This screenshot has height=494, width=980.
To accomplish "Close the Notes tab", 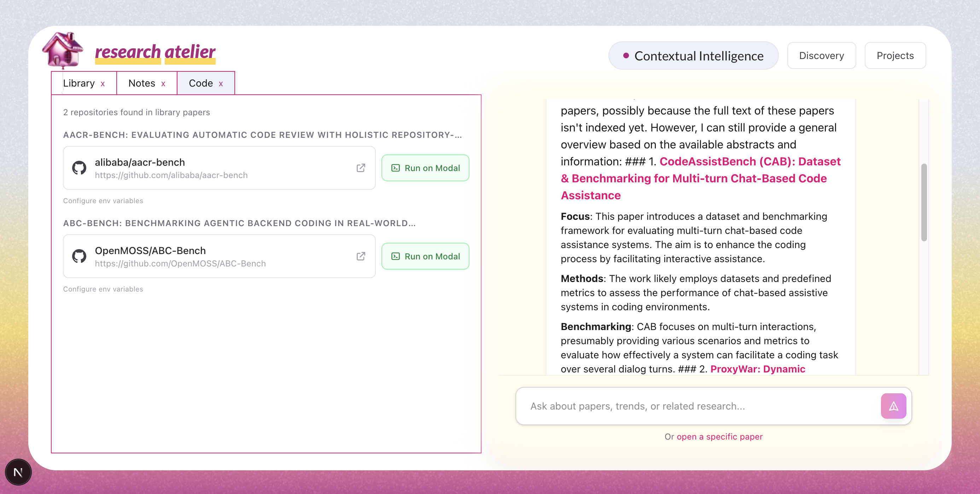I will pyautogui.click(x=163, y=84).
